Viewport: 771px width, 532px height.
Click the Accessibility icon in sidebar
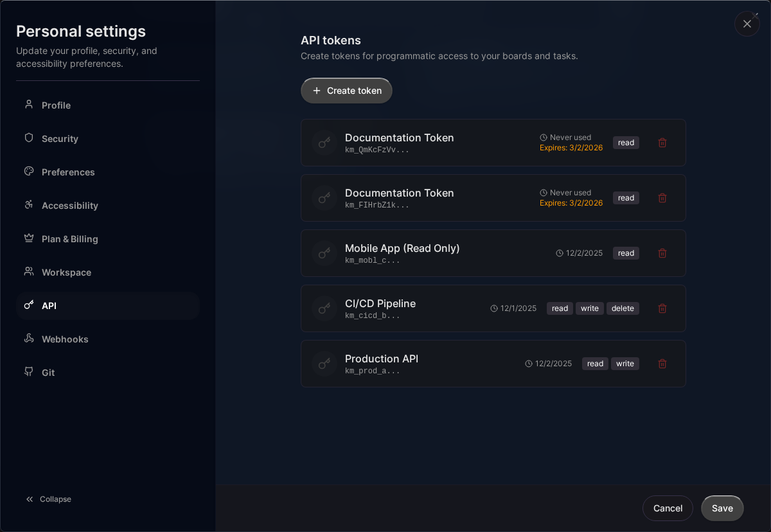point(28,205)
